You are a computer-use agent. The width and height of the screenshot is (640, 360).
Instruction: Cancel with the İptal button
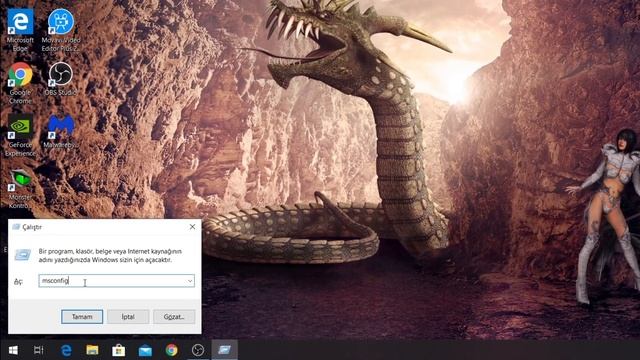128,317
